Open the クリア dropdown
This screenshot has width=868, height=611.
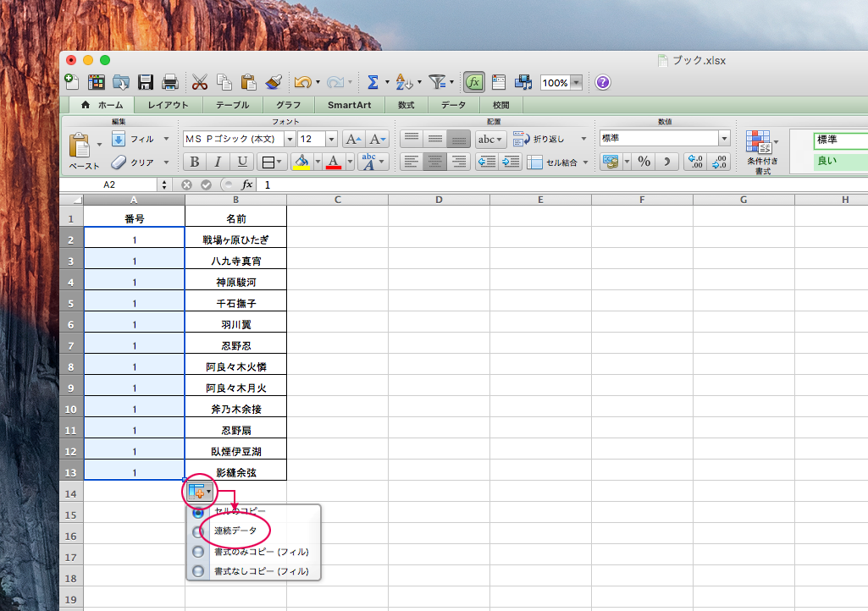coord(166,162)
